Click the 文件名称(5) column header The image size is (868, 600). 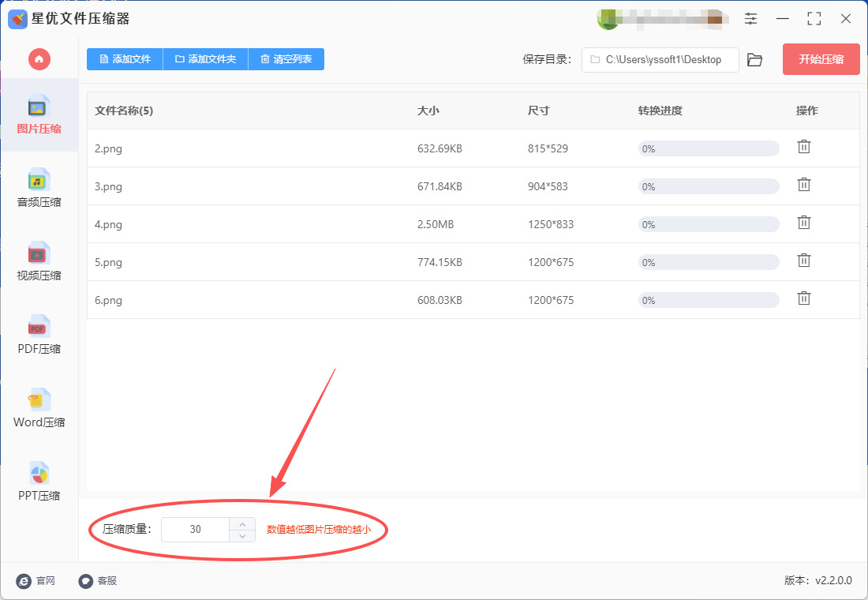(x=124, y=111)
